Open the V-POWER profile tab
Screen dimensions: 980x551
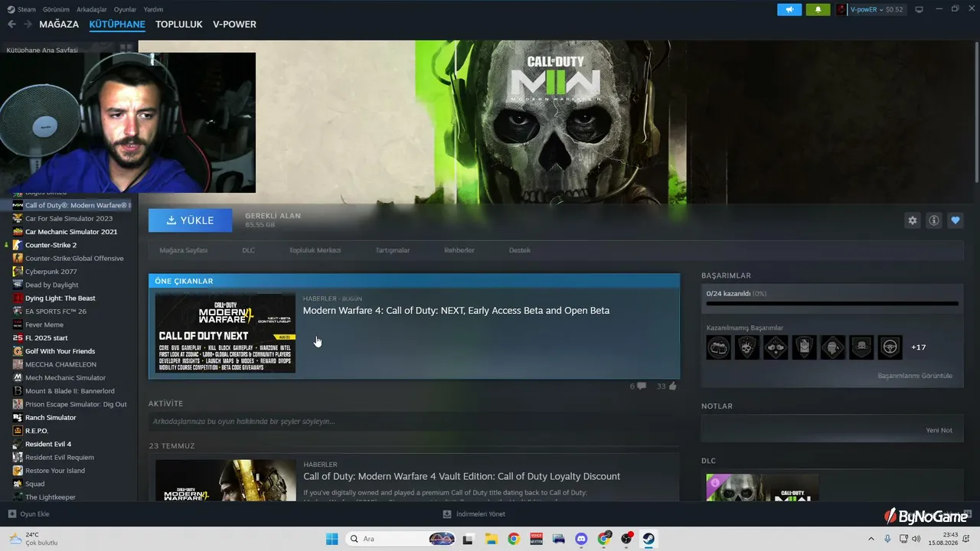234,24
